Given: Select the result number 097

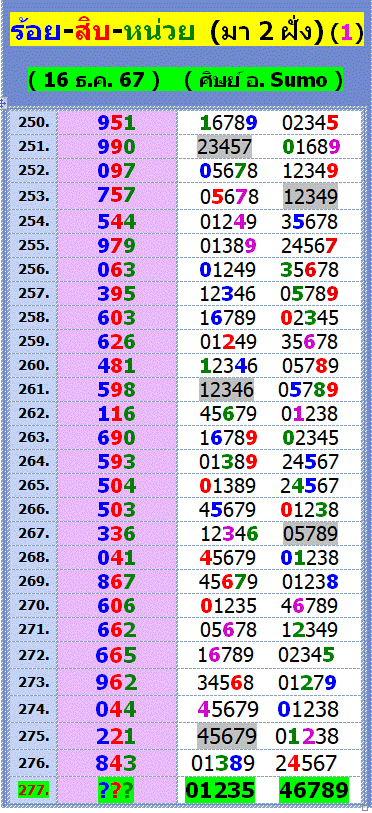Looking at the screenshot, I should [x=117, y=171].
